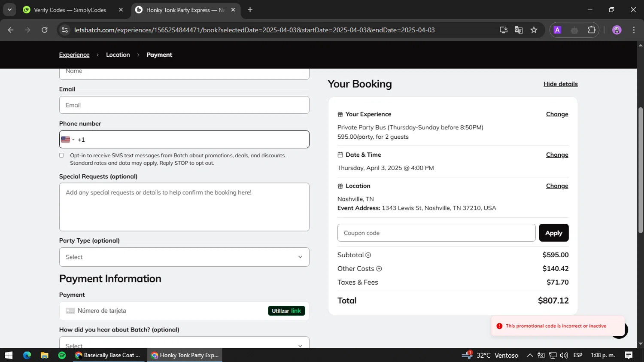Open the Windows Start menu
The image size is (644, 362).
click(x=9, y=355)
